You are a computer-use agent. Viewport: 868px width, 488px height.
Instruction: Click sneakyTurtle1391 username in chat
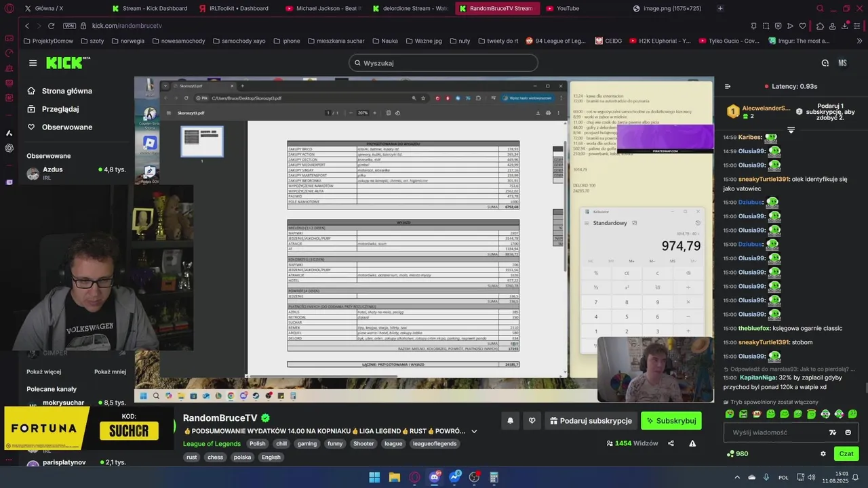pos(764,179)
